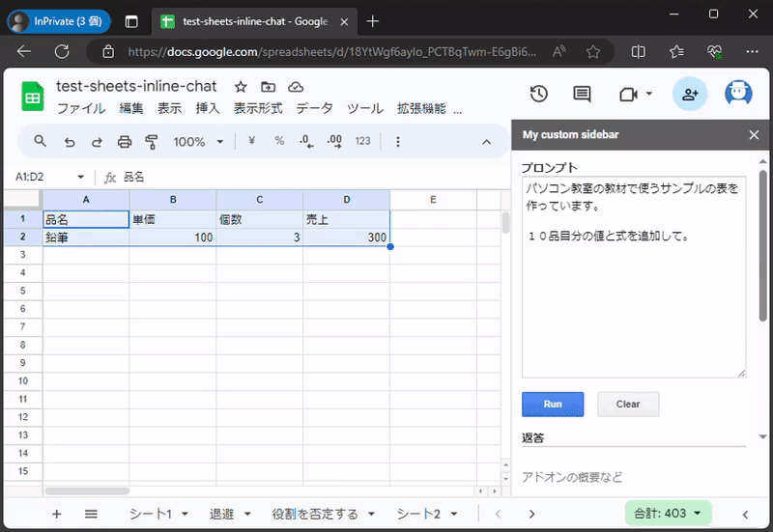Open version history clock icon
The width and height of the screenshot is (773, 532).
[538, 94]
